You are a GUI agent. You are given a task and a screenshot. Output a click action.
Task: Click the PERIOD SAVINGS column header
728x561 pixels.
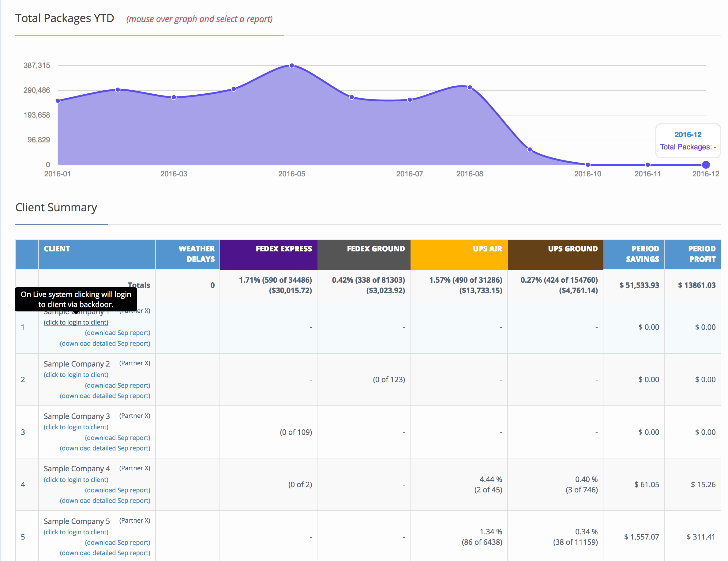point(642,254)
